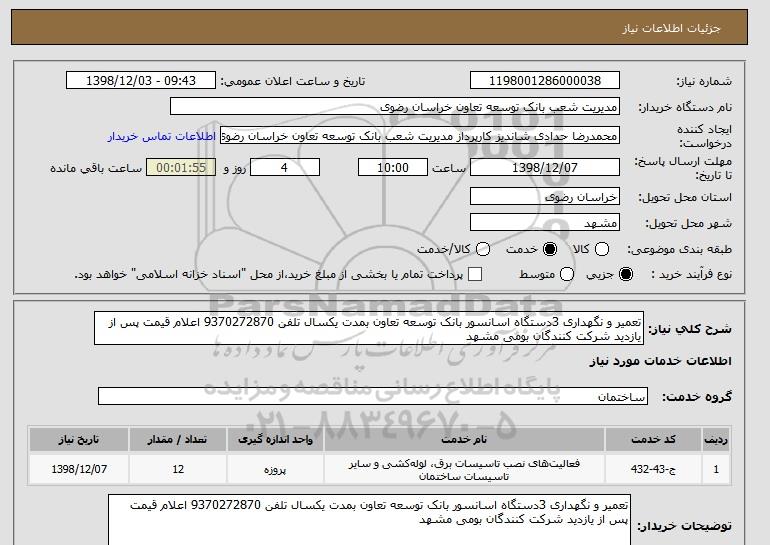This screenshot has height=545, width=770.
Task: Click the توضیحات خریدار text area
Action: (369, 519)
